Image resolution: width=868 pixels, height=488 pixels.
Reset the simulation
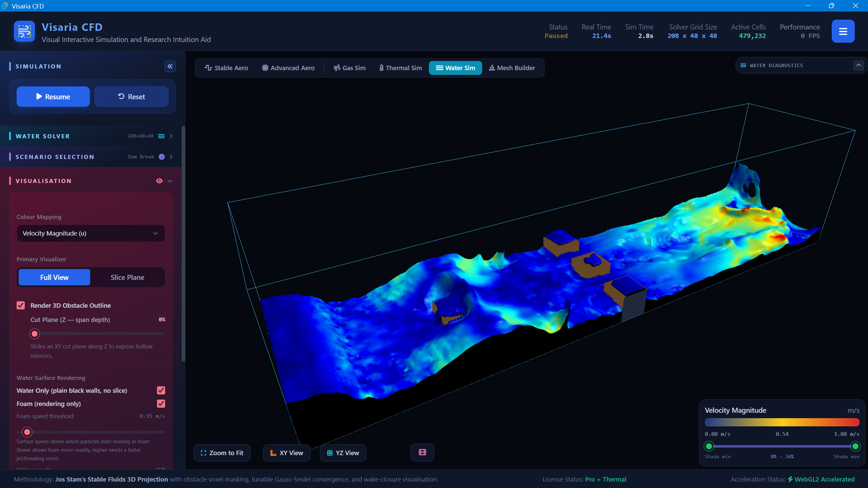[x=132, y=97]
